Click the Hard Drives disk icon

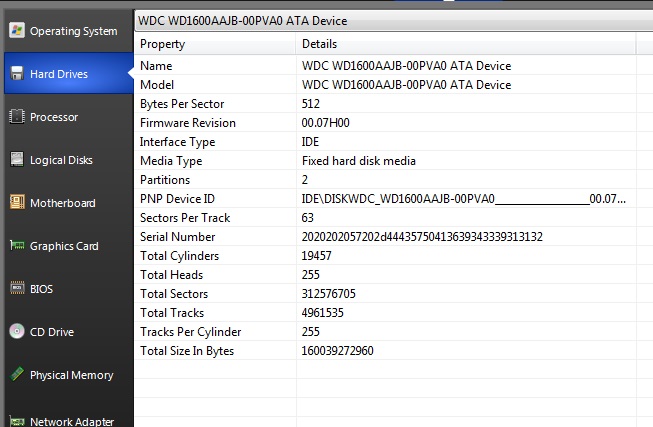(x=17, y=73)
